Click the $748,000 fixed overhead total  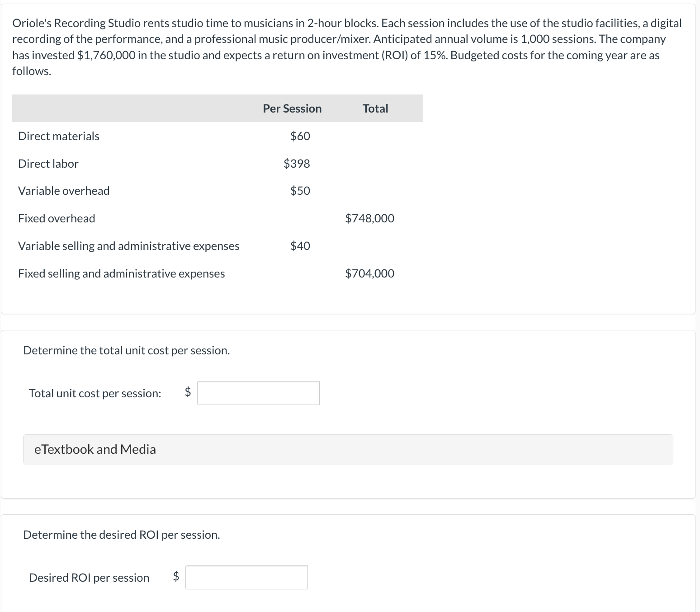369,218
